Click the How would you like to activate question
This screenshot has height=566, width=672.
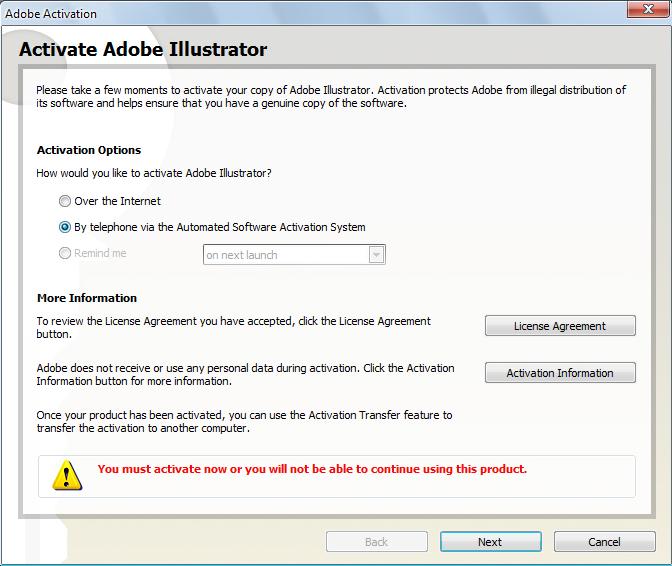pos(154,173)
